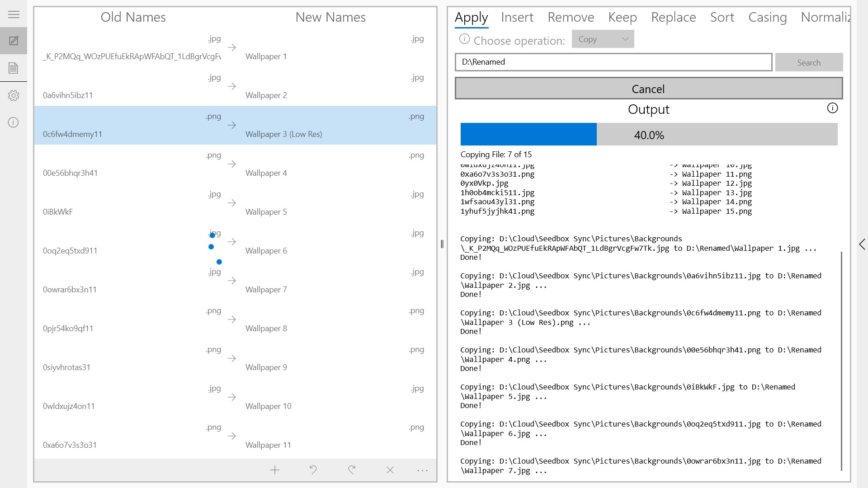868x488 pixels.
Task: Open the hamburger navigation menu
Action: pyautogui.click(x=14, y=14)
